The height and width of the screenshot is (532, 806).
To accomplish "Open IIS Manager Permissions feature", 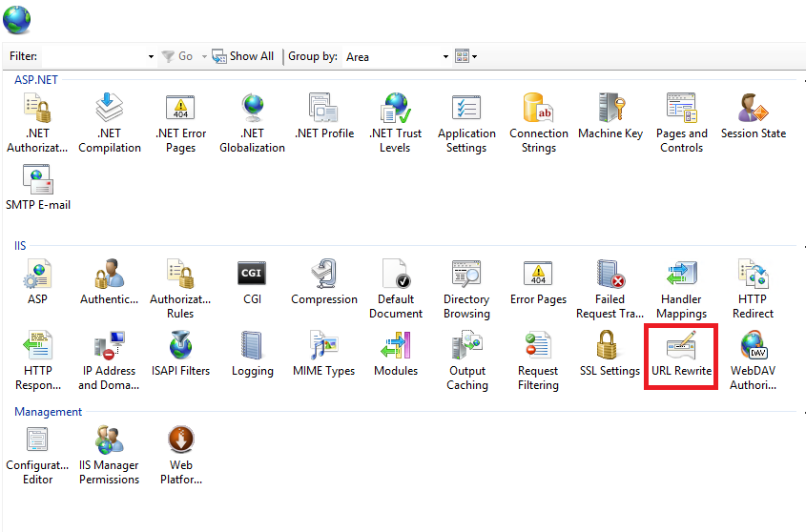I will click(x=109, y=456).
